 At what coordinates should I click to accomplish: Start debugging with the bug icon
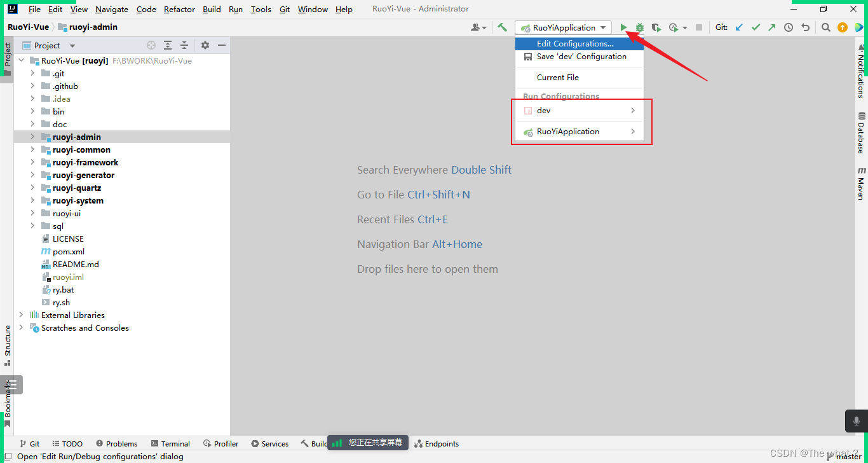(640, 27)
